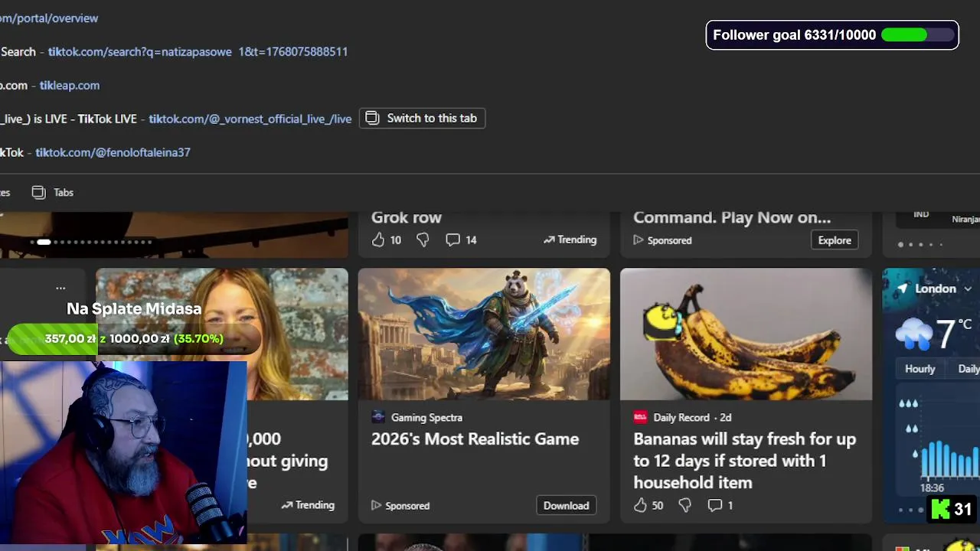Click the weather cloud icon
The height and width of the screenshot is (551, 980).
pos(913,334)
